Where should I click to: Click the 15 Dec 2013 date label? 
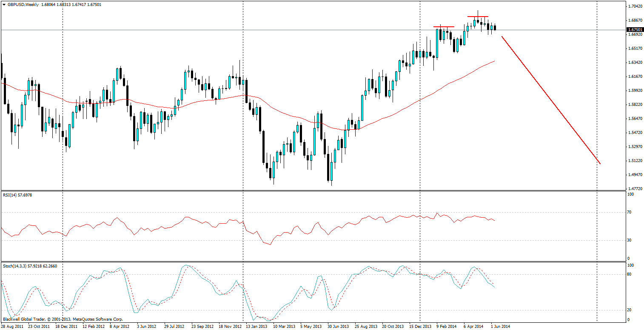[420, 327]
